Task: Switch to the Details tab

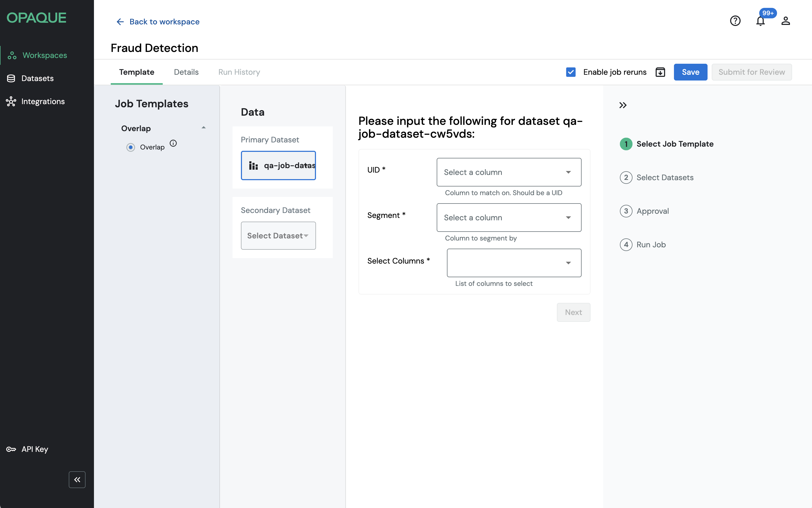Action: coord(186,72)
